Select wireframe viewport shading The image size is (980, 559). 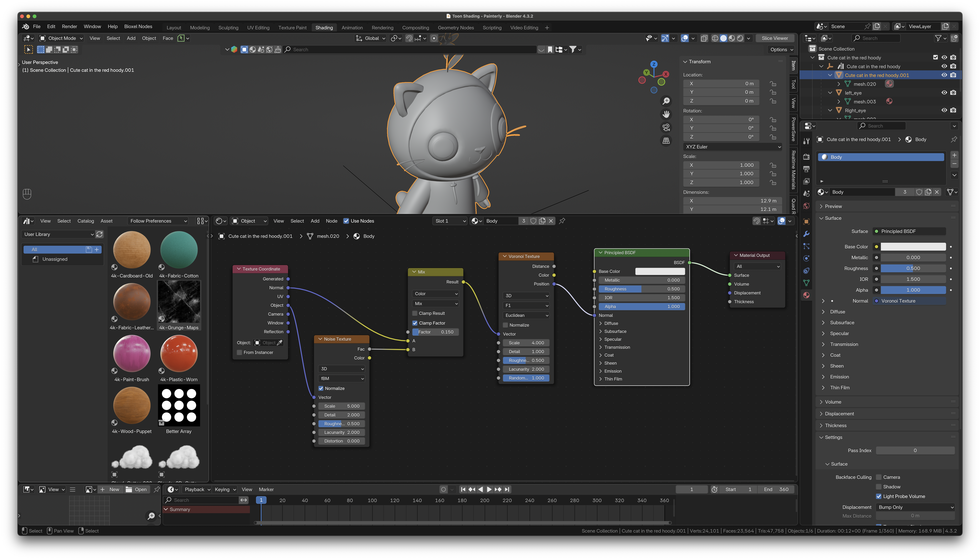tap(715, 38)
